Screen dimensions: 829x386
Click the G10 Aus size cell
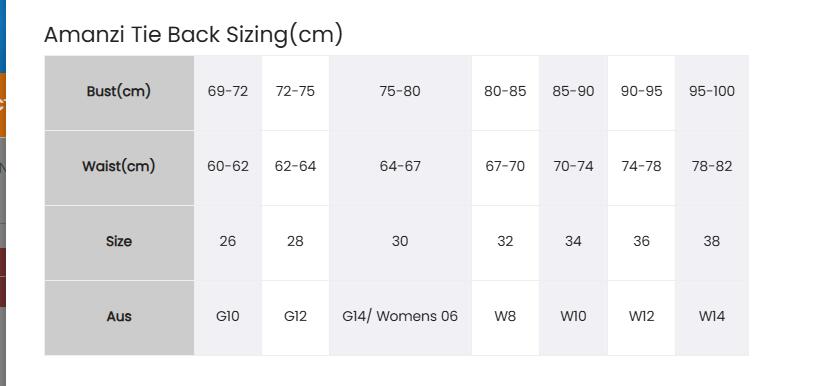click(228, 318)
